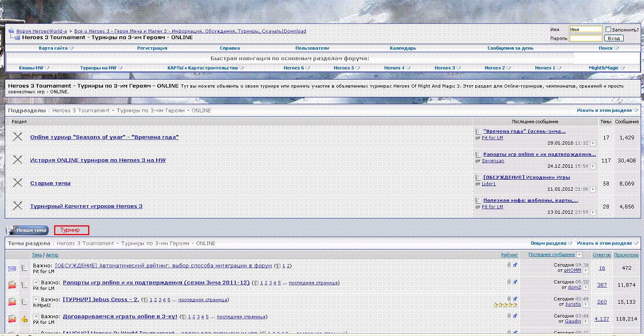Click paperclip attachment icon in Автоматический рейтинг row
Image resolution: width=644 pixels, height=336 pixels.
[509, 265]
